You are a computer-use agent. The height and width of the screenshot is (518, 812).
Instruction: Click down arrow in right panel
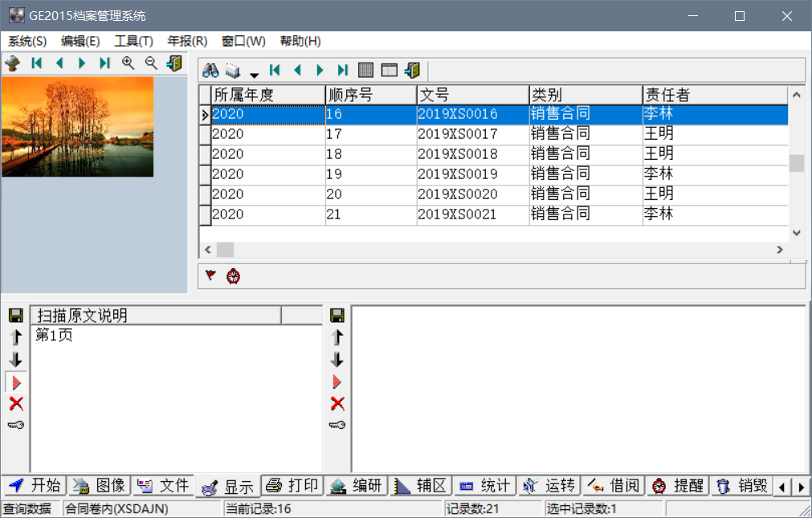pyautogui.click(x=337, y=360)
